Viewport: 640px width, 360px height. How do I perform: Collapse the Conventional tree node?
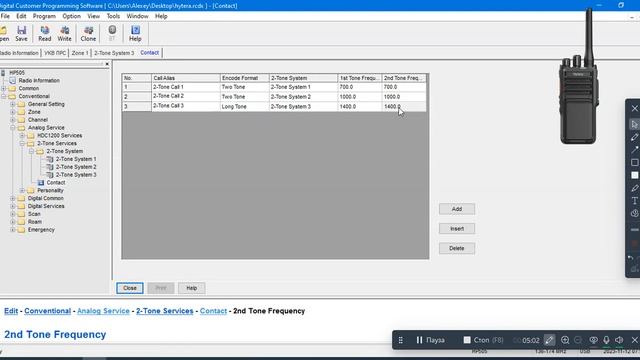(4, 96)
